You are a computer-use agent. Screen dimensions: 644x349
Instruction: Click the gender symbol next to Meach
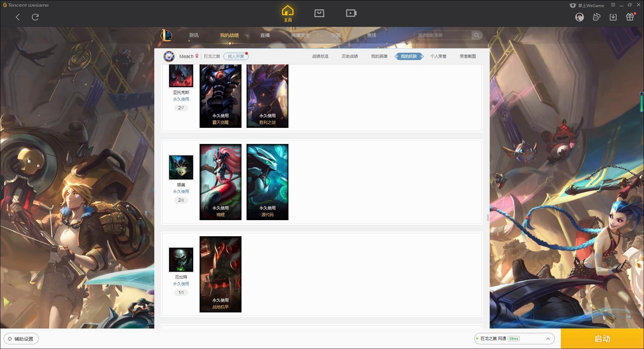coord(197,56)
